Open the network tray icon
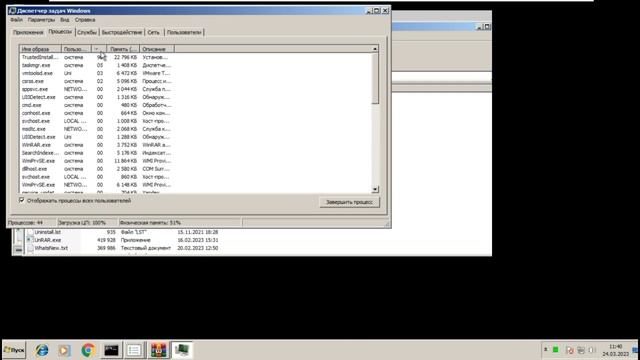 pos(581,350)
